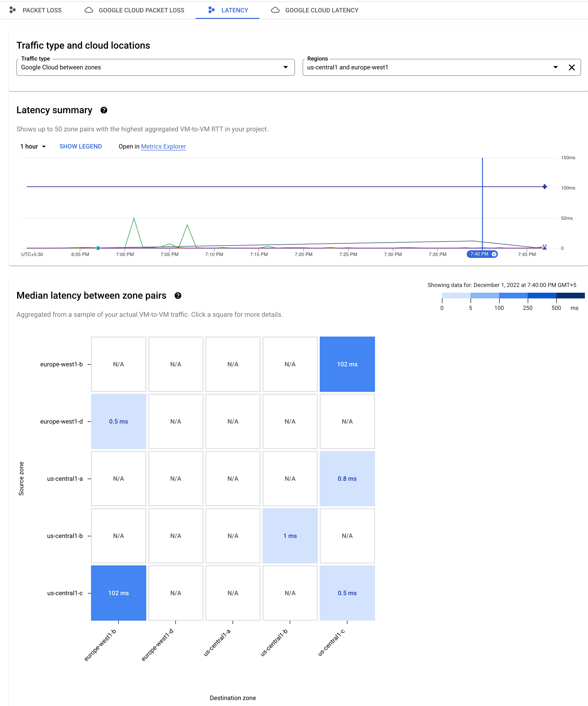
Task: Click the cloud icon for Google Cloud Packet Loss
Action: tap(89, 10)
